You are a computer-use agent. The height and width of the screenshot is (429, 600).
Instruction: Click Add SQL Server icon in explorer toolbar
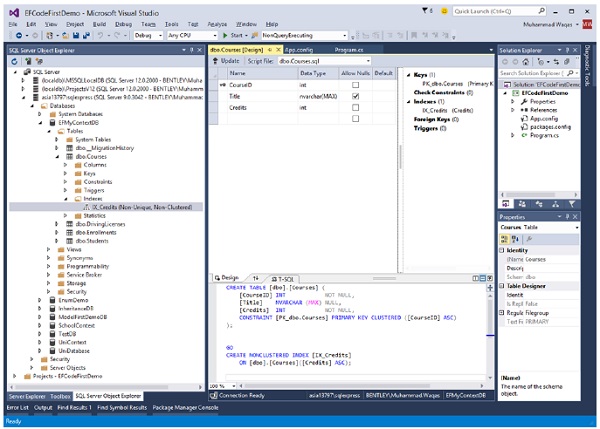pyautogui.click(x=26, y=61)
